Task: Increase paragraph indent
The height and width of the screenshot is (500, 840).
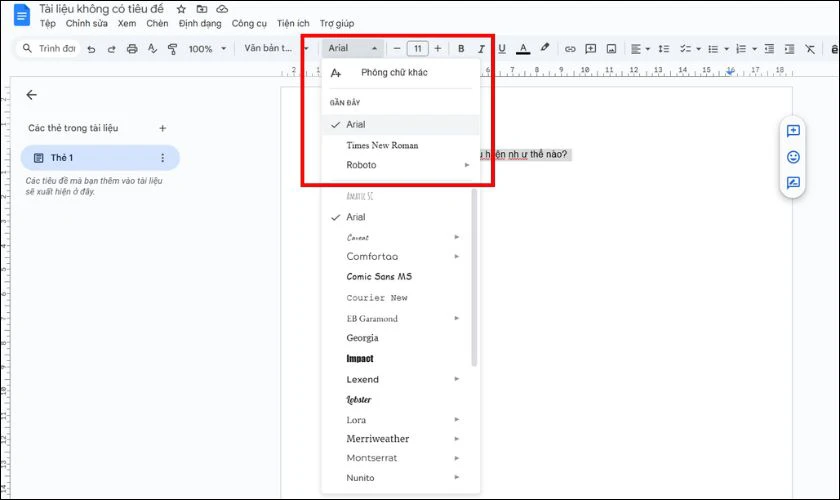Action: [x=790, y=49]
